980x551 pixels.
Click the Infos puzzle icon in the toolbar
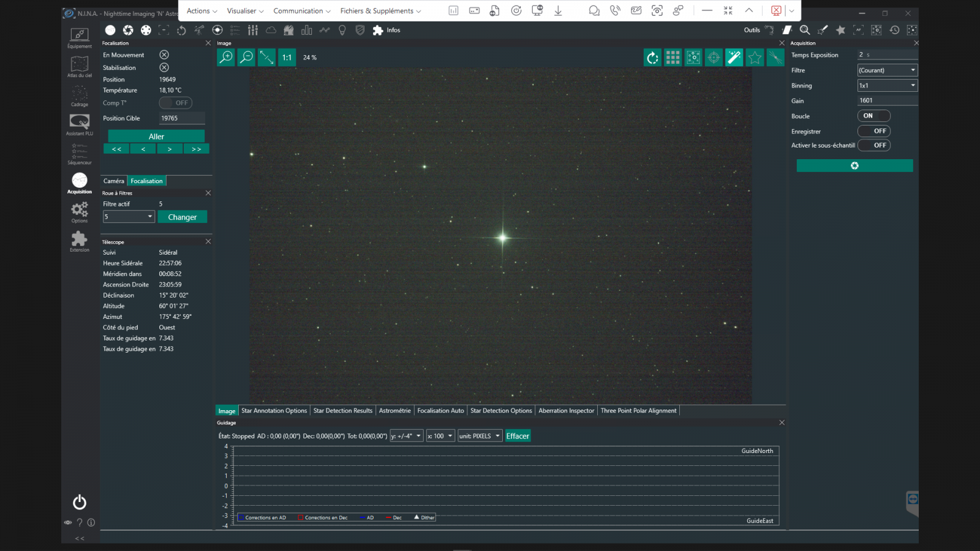[x=378, y=30]
